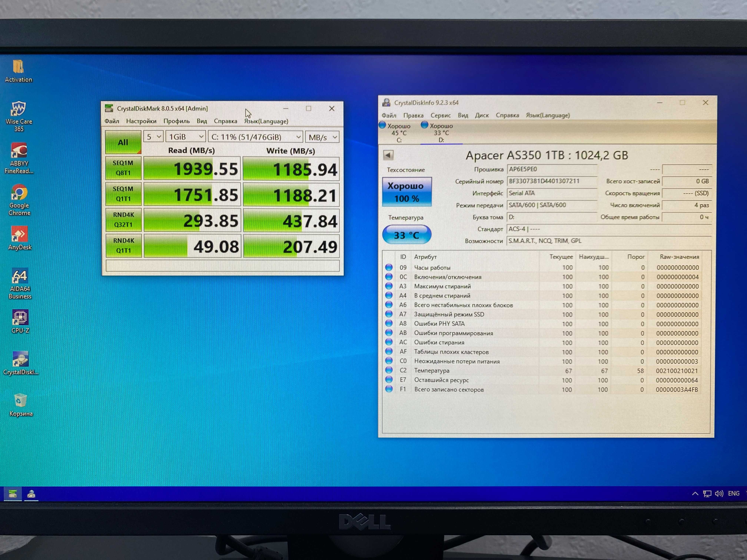
Task: Open the unit dropdown showing MB/s
Action: [322, 137]
